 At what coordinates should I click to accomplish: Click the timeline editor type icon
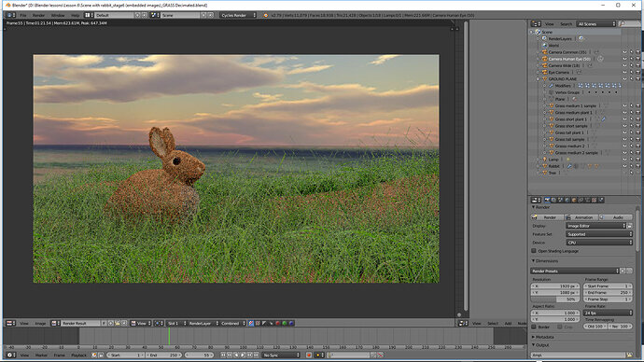click(x=11, y=355)
